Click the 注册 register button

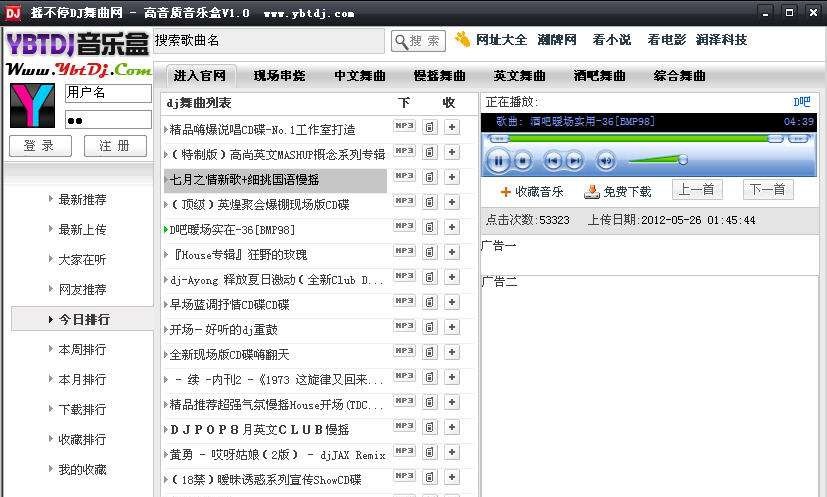coord(116,146)
